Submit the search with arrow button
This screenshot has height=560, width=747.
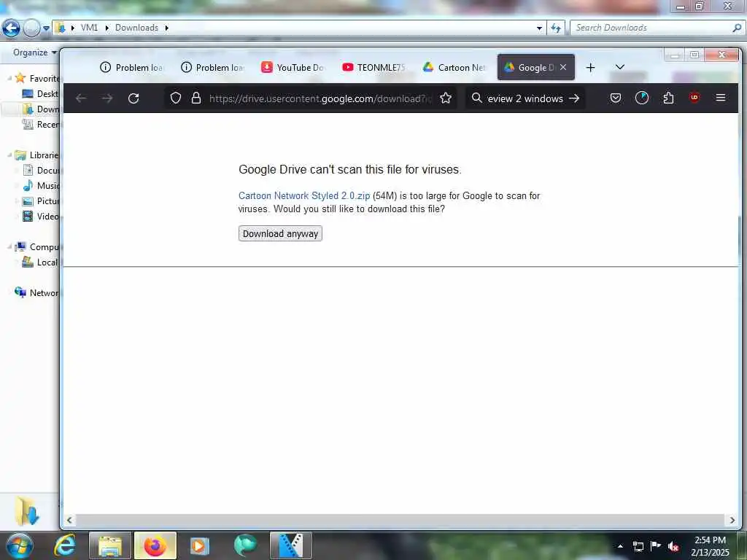coord(574,98)
